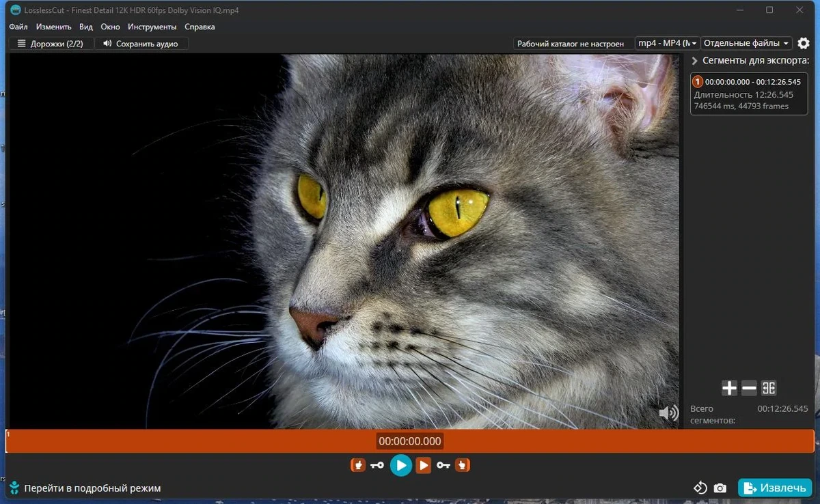Screen dimensions: 820x504
Task: Open the Файл menu
Action: 18,27
